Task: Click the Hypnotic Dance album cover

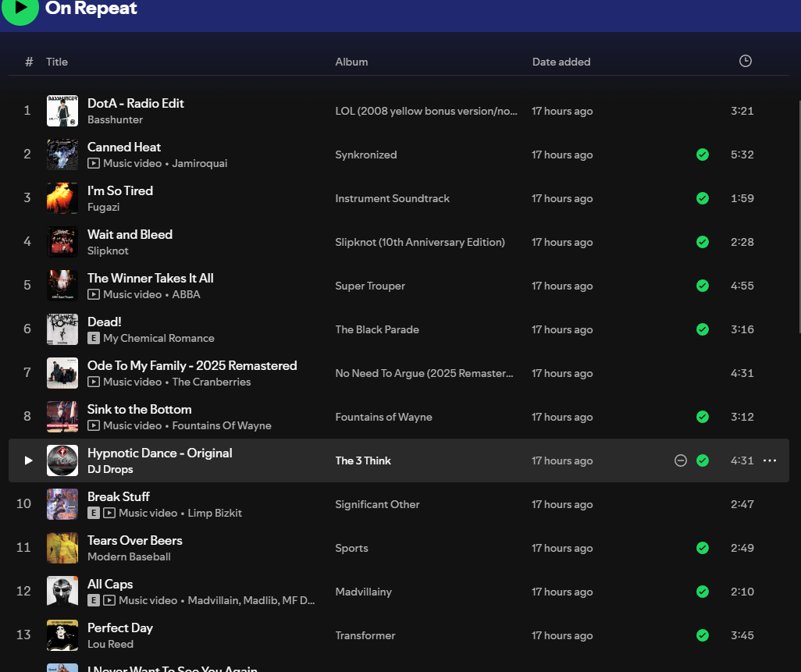Action: (x=62, y=460)
